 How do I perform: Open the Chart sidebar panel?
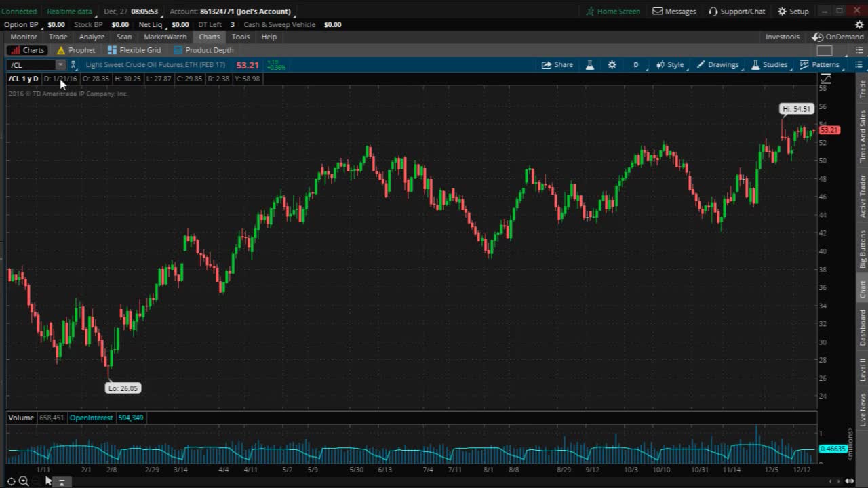863,289
